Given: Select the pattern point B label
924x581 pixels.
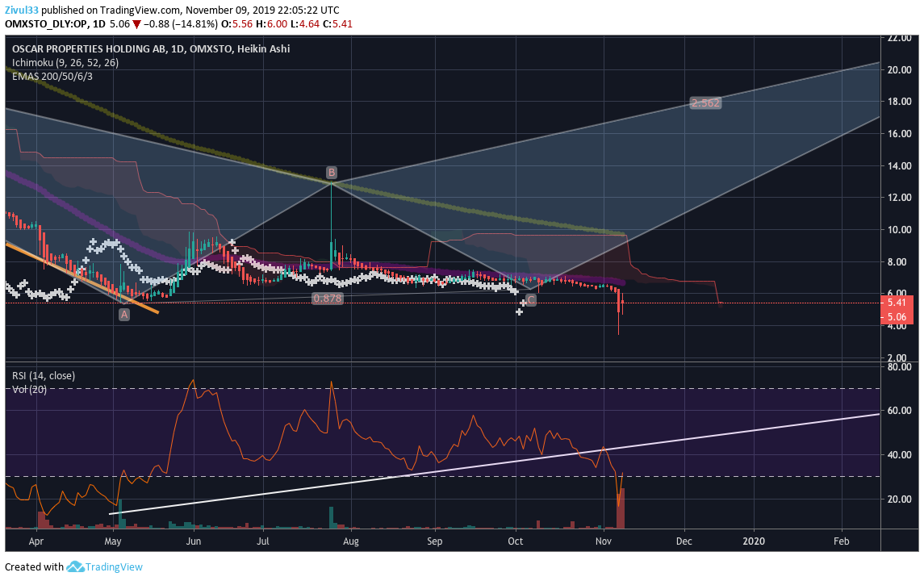Looking at the screenshot, I should [331, 172].
